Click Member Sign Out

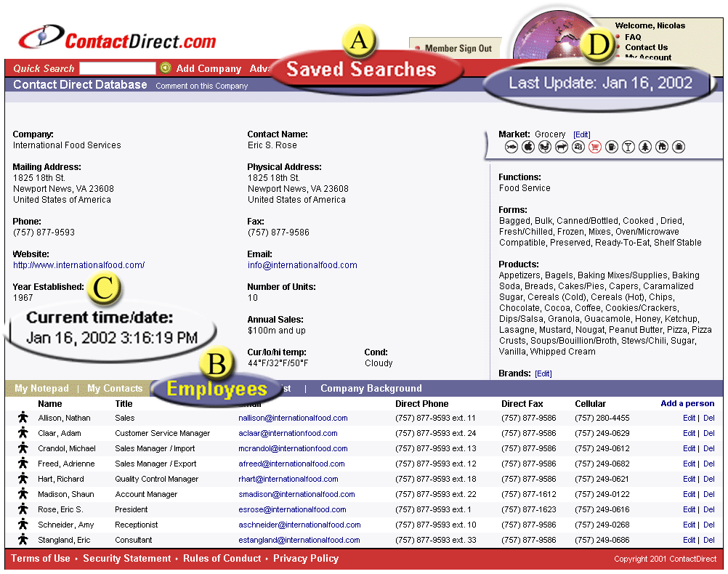point(458,48)
